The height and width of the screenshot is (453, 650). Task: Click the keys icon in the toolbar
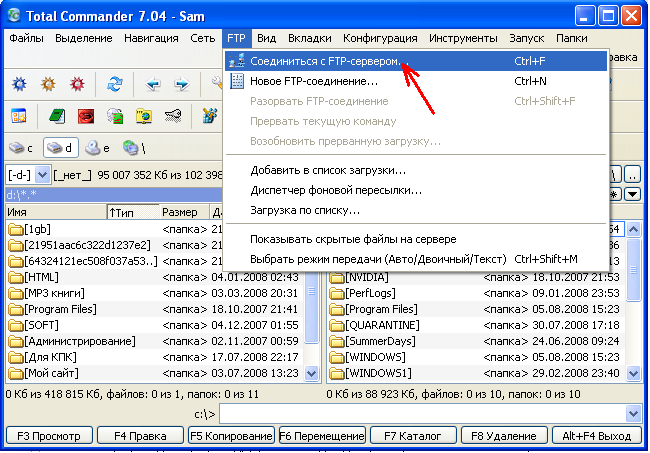click(x=172, y=116)
